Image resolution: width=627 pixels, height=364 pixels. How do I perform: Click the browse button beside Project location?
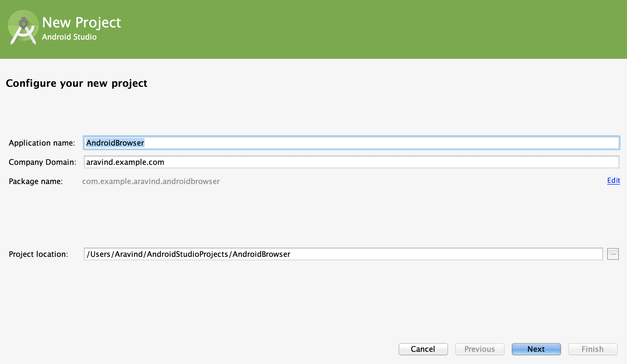click(613, 254)
